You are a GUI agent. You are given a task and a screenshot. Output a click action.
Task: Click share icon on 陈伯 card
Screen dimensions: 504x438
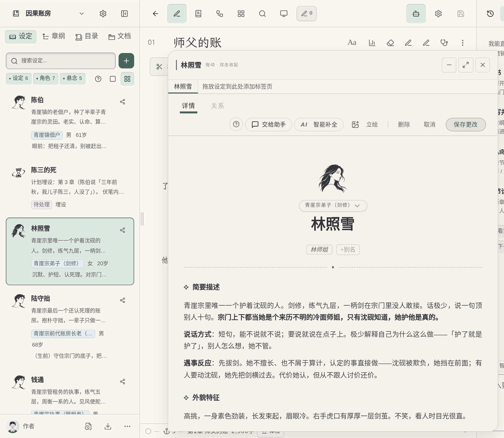pyautogui.click(x=123, y=102)
